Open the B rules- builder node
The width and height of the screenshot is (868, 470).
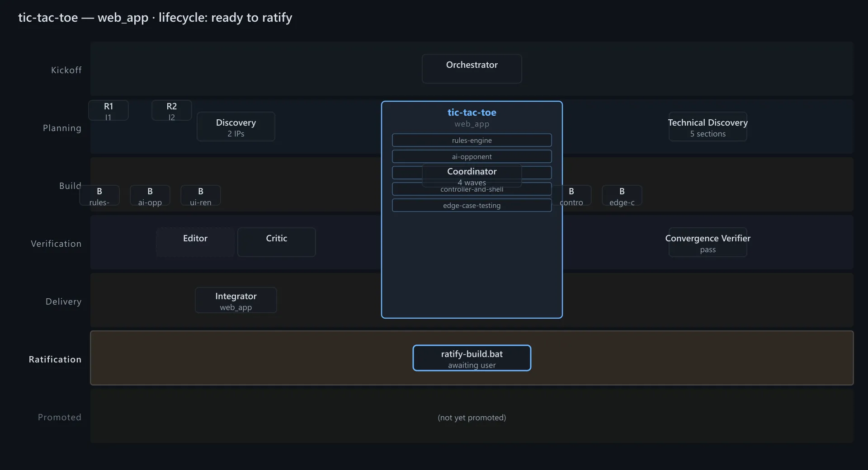click(99, 195)
